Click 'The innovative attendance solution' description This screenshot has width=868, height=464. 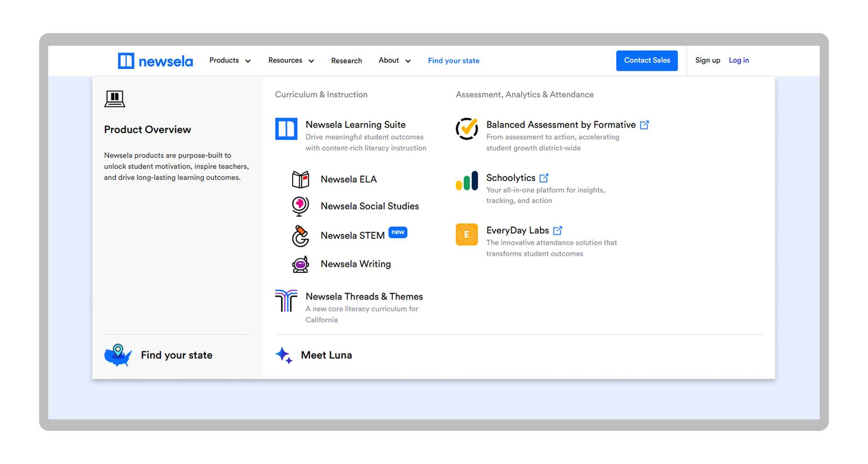pos(551,248)
